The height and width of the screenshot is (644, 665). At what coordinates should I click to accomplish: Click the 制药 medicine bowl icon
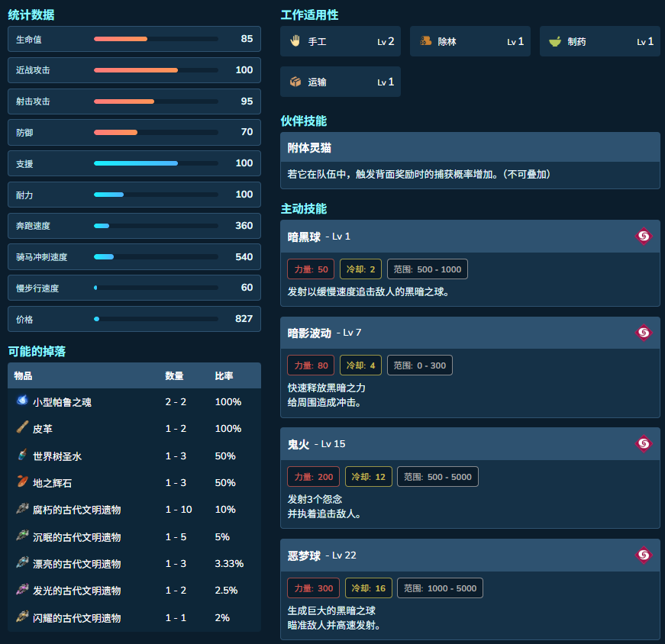555,41
